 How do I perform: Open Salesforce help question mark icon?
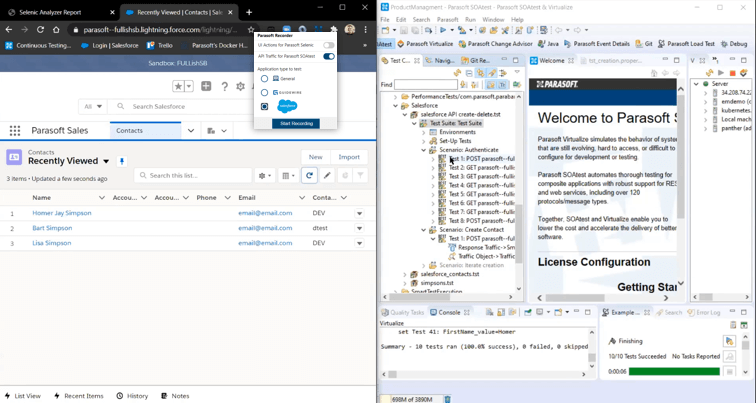224,86
